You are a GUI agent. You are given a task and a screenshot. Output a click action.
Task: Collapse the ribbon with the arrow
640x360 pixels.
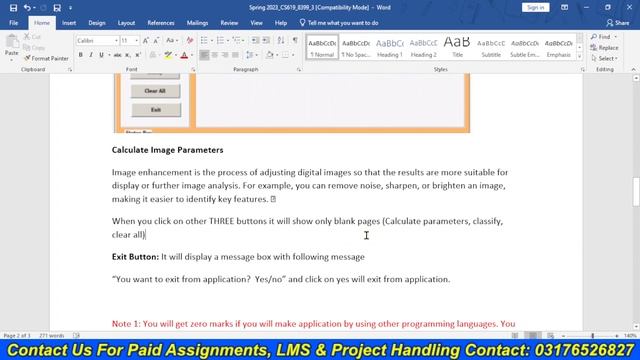click(633, 70)
